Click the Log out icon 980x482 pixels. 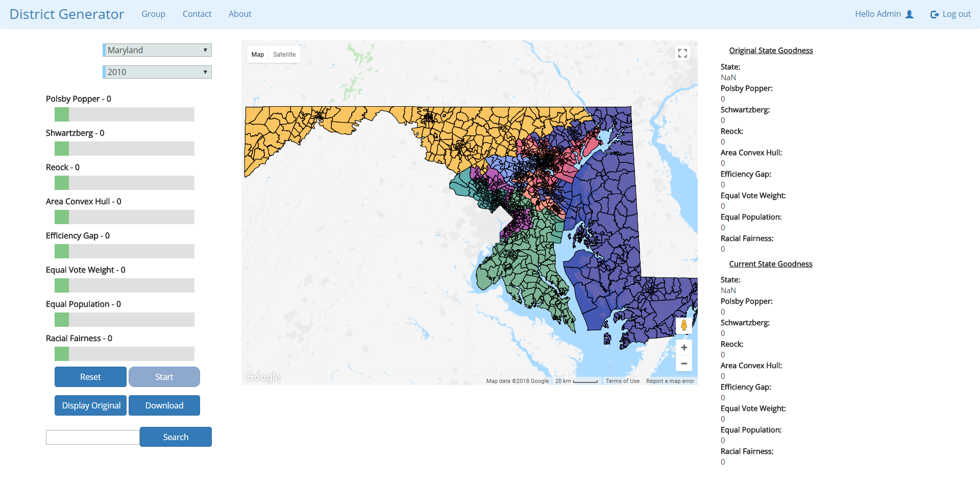(x=935, y=14)
